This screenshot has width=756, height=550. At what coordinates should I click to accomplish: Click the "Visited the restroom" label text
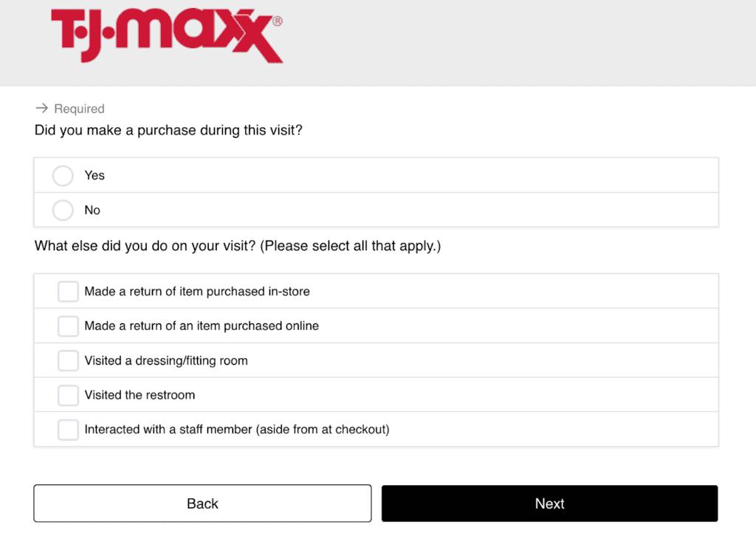click(x=140, y=395)
